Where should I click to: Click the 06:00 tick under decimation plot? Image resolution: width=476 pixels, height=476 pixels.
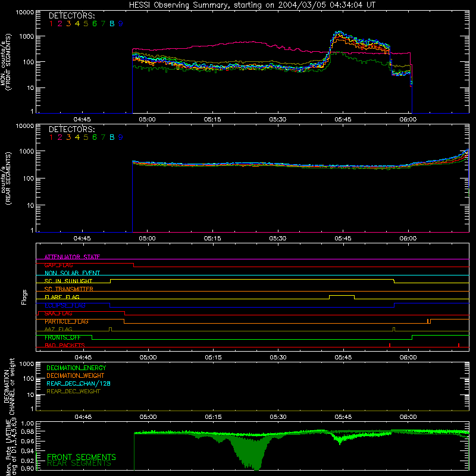tap(408, 417)
